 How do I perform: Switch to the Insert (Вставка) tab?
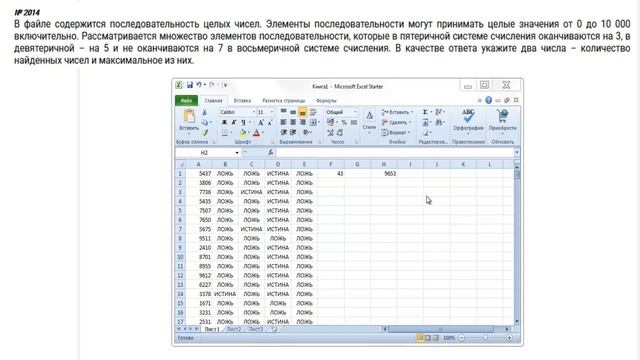tap(242, 100)
